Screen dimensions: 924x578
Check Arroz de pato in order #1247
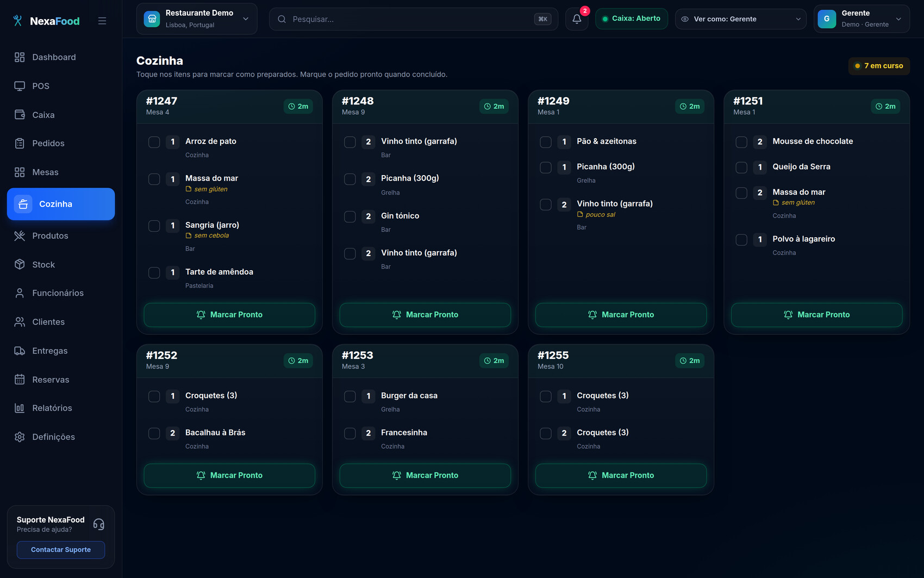[154, 142]
